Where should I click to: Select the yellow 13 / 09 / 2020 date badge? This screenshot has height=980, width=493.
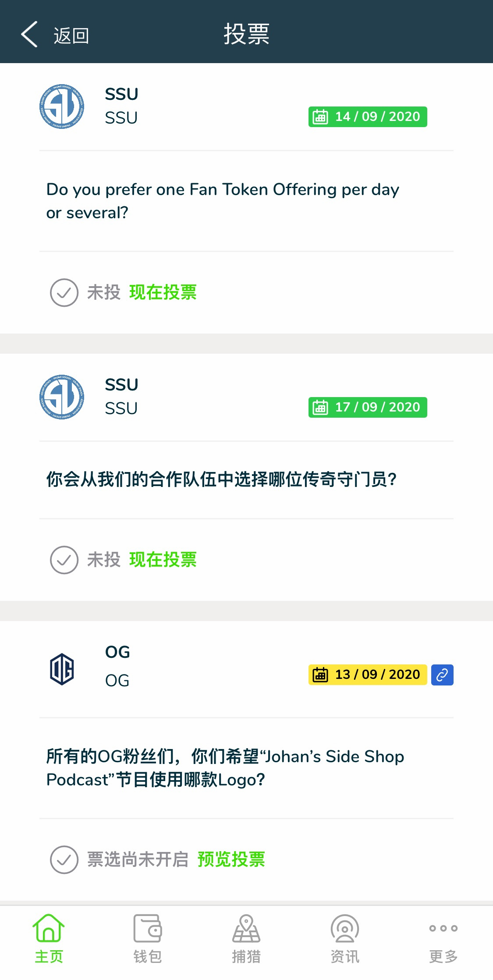click(368, 675)
